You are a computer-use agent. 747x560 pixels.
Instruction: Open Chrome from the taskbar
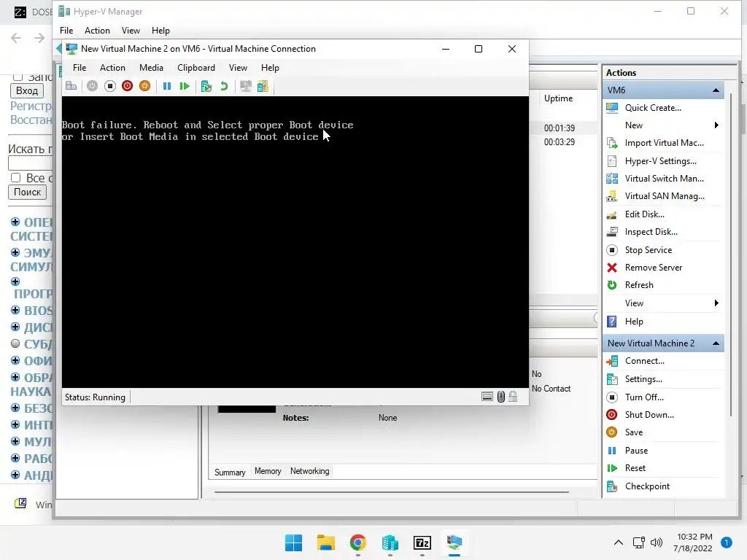[x=357, y=542]
